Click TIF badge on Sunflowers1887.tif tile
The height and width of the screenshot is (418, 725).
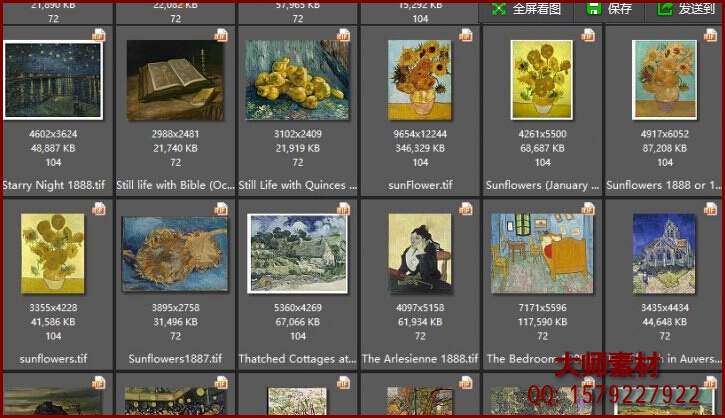pos(221,209)
